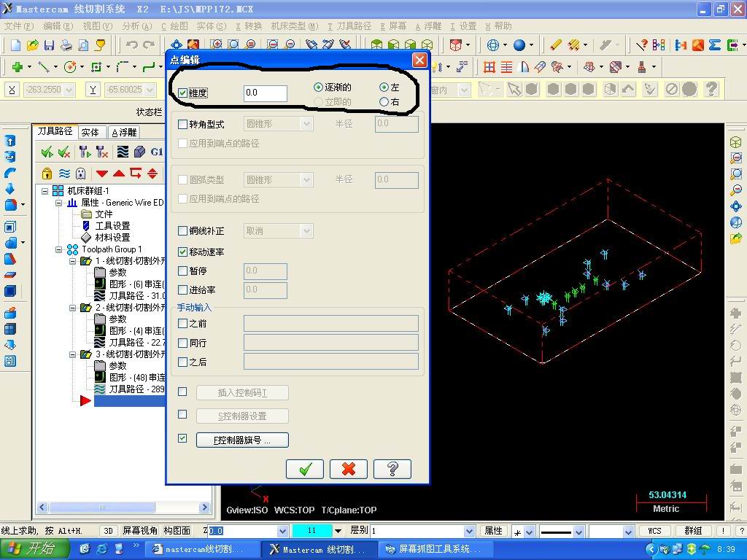Click the large question mark selection icon
747x560 pixels.
pyautogui.click(x=711, y=89)
